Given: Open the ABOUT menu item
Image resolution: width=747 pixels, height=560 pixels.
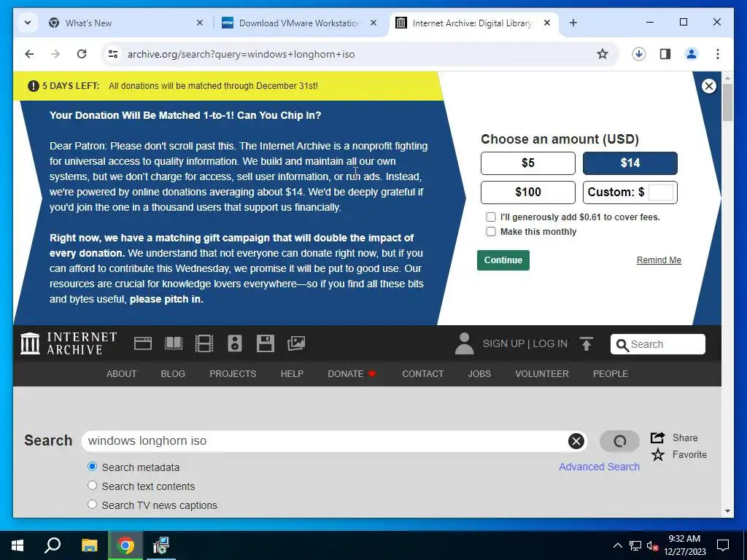Looking at the screenshot, I should [122, 374].
